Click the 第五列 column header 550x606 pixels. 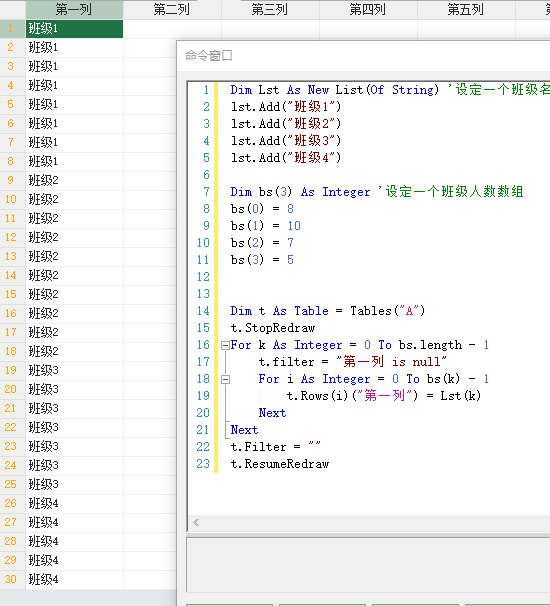(466, 9)
